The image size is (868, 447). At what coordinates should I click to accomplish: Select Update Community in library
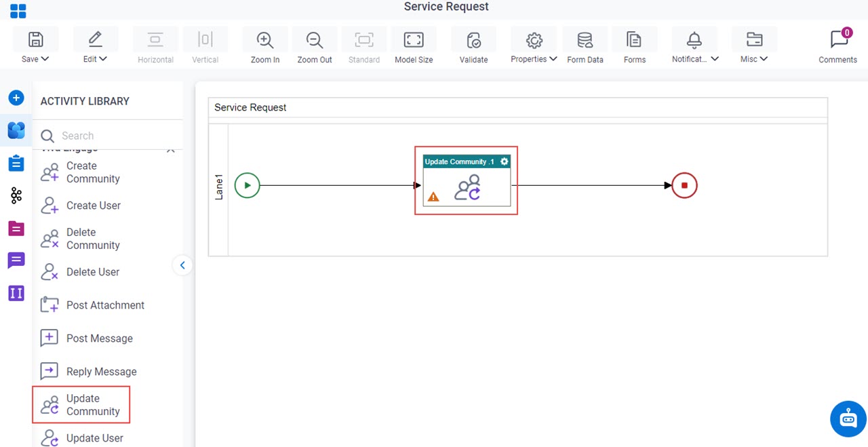(81, 405)
